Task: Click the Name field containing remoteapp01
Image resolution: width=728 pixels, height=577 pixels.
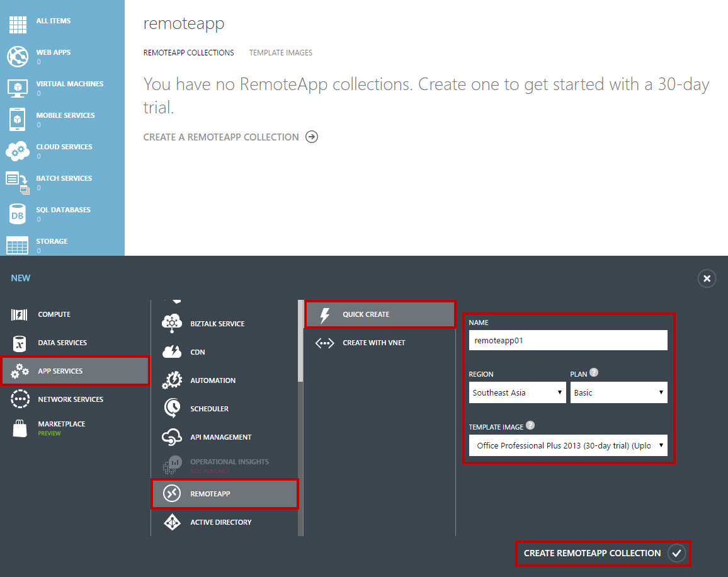Action: click(x=568, y=340)
